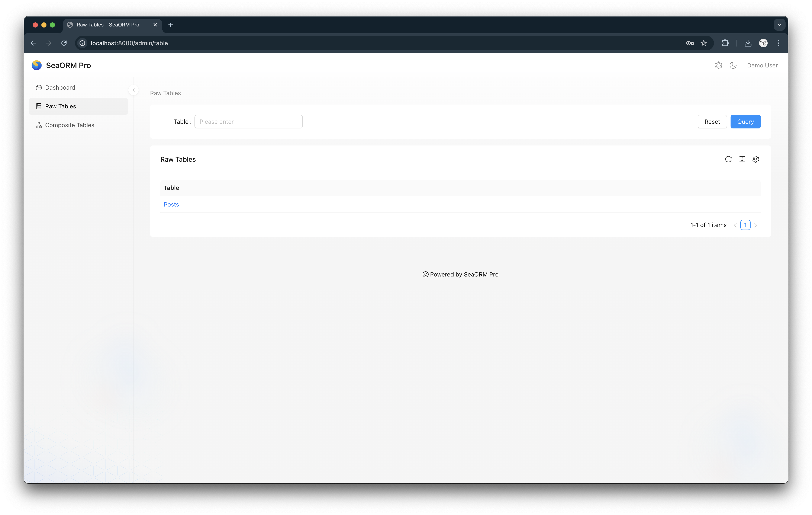
Task: Go to pagination page 1
Action: [x=745, y=225]
